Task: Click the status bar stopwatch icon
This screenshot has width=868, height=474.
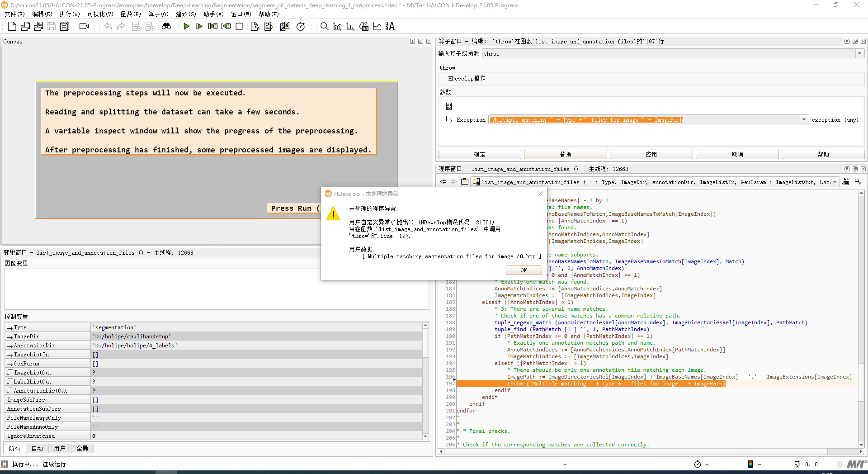Action: tap(698, 464)
